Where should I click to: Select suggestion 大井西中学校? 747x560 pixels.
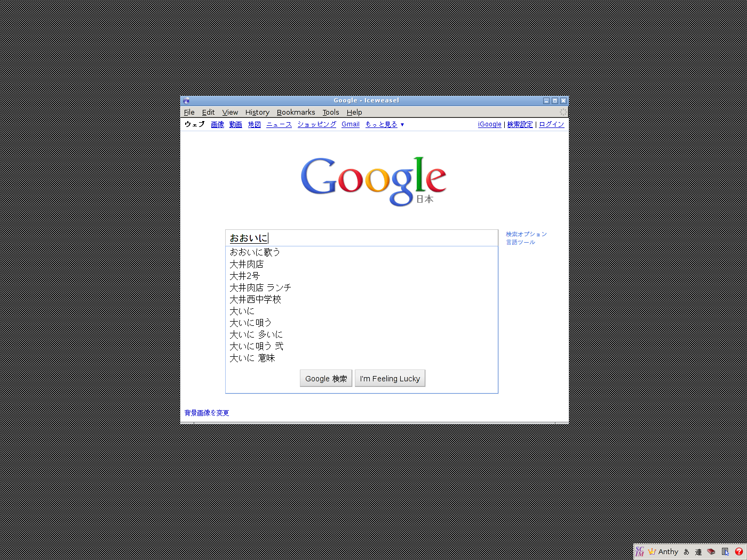pyautogui.click(x=362, y=299)
